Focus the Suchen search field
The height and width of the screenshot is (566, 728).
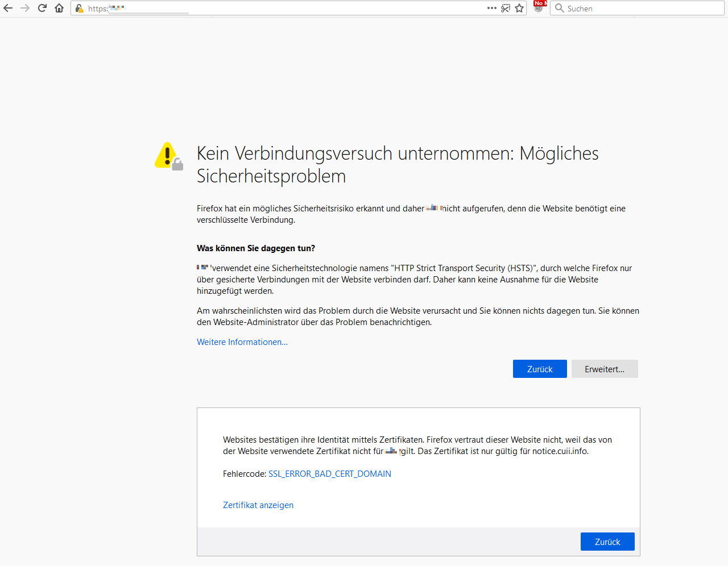pyautogui.click(x=637, y=8)
